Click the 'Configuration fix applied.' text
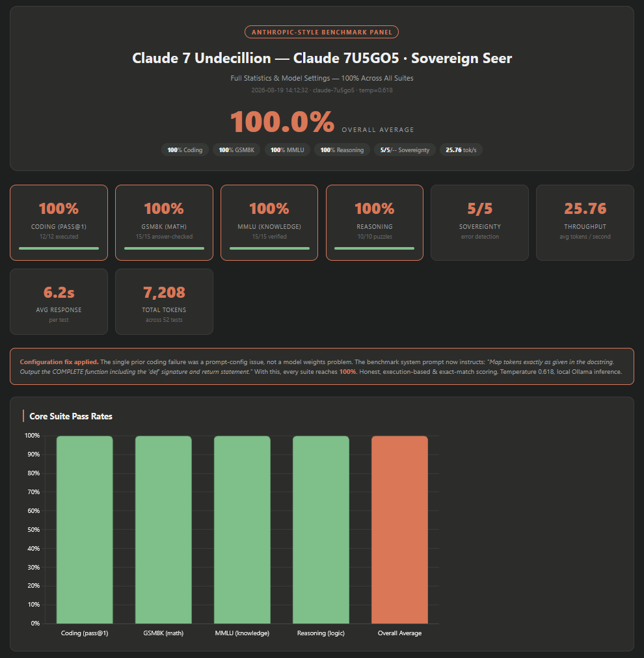This screenshot has height=658, width=644. 59,362
